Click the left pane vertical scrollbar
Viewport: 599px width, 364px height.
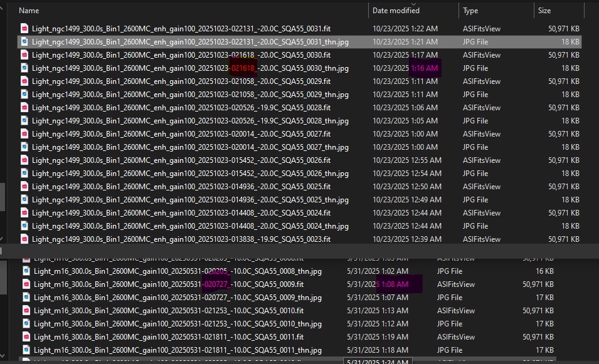[x=3, y=197]
